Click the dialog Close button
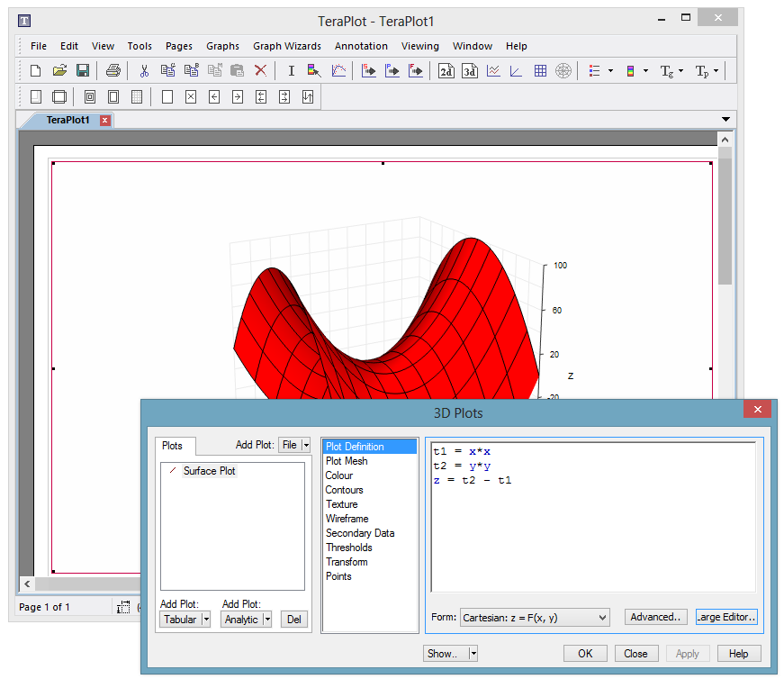The width and height of the screenshot is (784, 679). tap(635, 654)
